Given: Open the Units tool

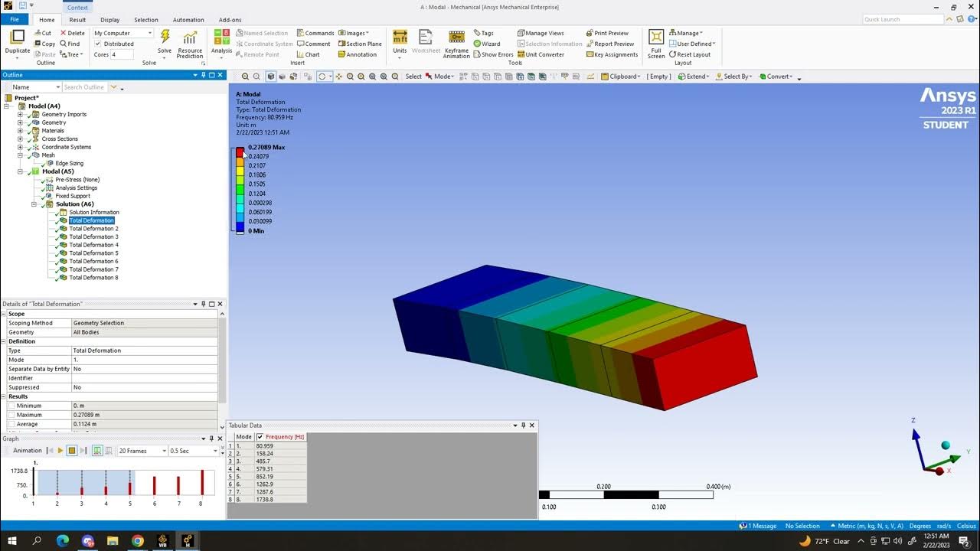Looking at the screenshot, I should coord(400,42).
